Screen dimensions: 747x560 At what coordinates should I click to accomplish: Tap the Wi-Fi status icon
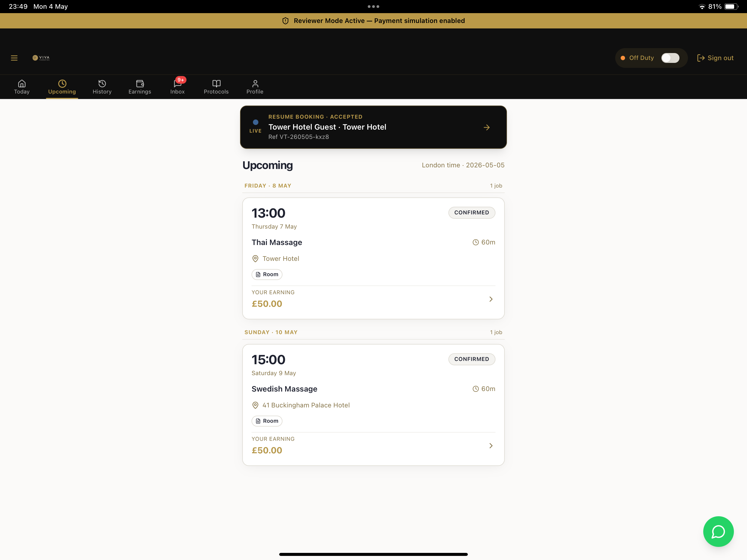(702, 6)
